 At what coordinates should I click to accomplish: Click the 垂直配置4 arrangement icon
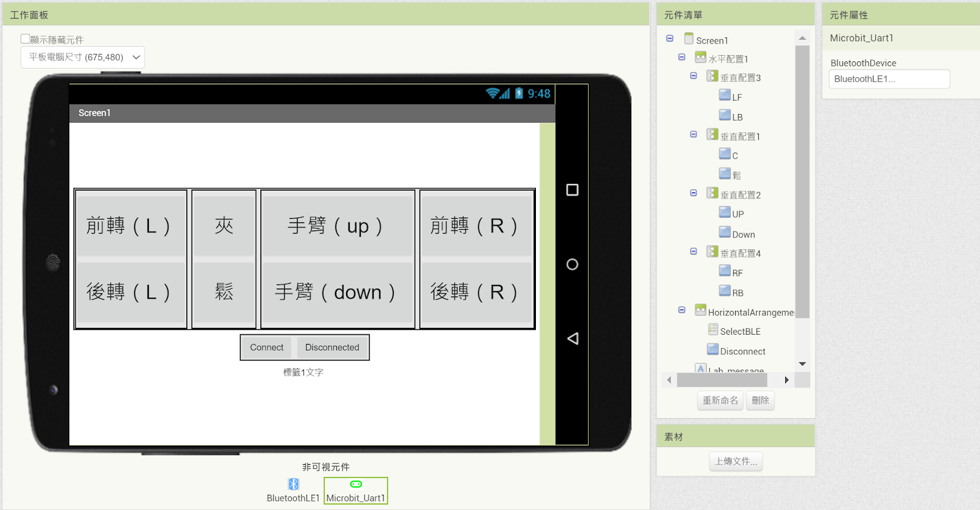[x=712, y=251]
